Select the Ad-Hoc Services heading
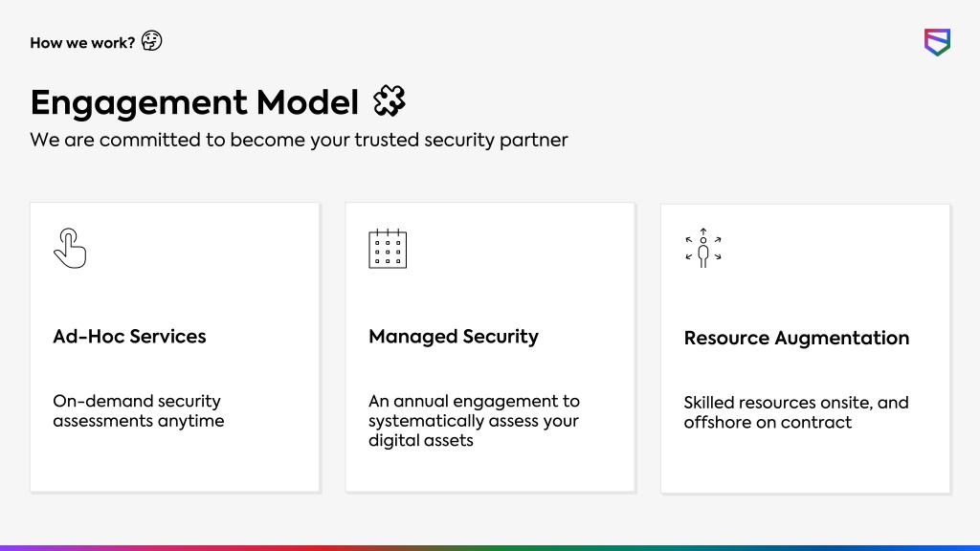 pos(129,336)
